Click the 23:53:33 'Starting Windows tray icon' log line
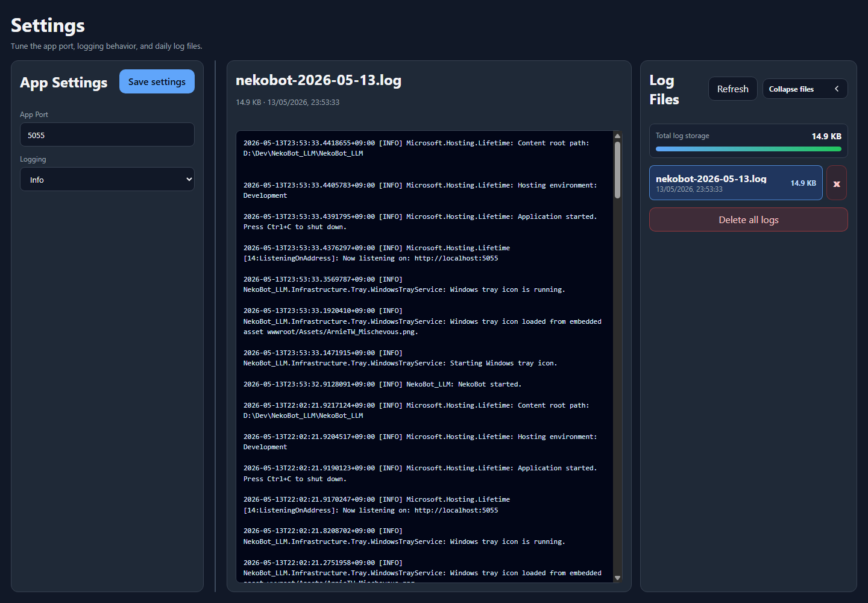The image size is (868, 603). [x=400, y=358]
